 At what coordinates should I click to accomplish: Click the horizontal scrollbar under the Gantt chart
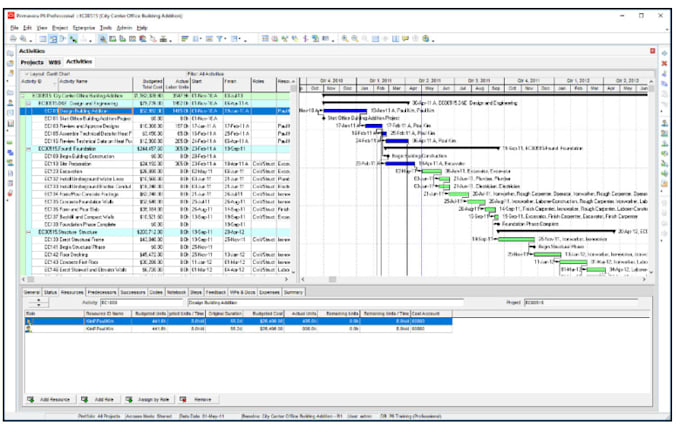pyautogui.click(x=473, y=280)
